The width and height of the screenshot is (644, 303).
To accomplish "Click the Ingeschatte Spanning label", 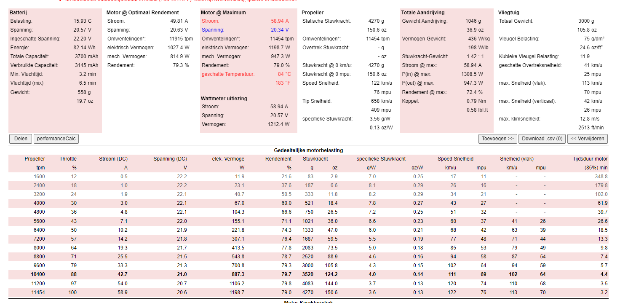I will [35, 39].
